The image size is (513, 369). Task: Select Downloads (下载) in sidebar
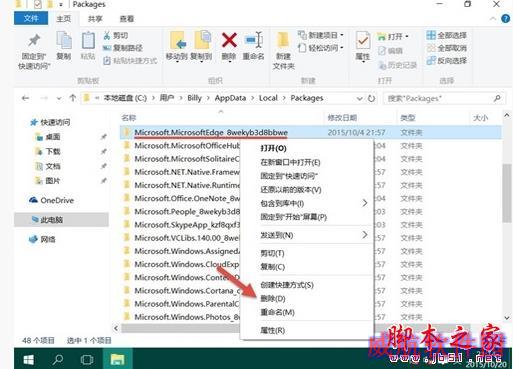(47, 151)
